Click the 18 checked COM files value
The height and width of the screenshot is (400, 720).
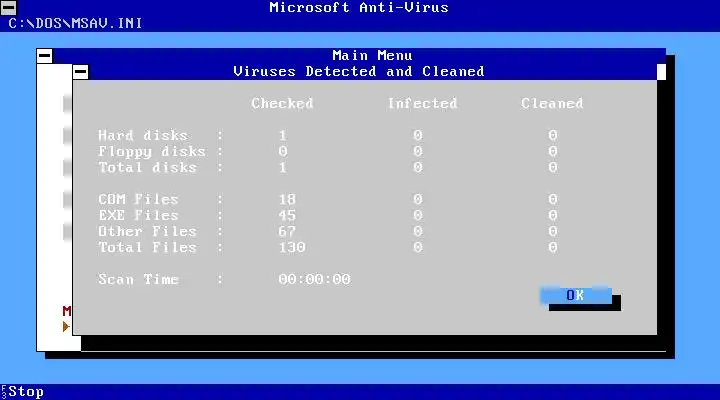287,199
